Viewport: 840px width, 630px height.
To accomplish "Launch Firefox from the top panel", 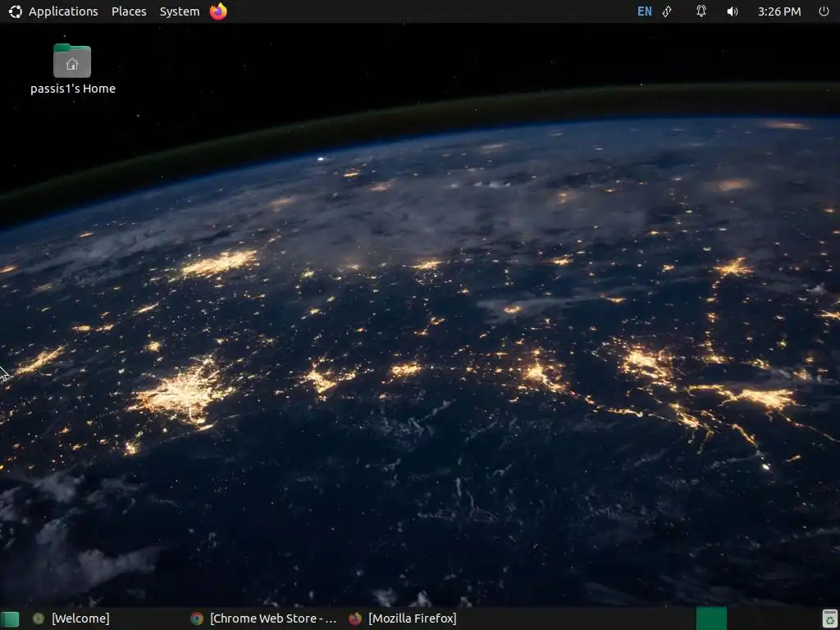I will click(x=218, y=11).
